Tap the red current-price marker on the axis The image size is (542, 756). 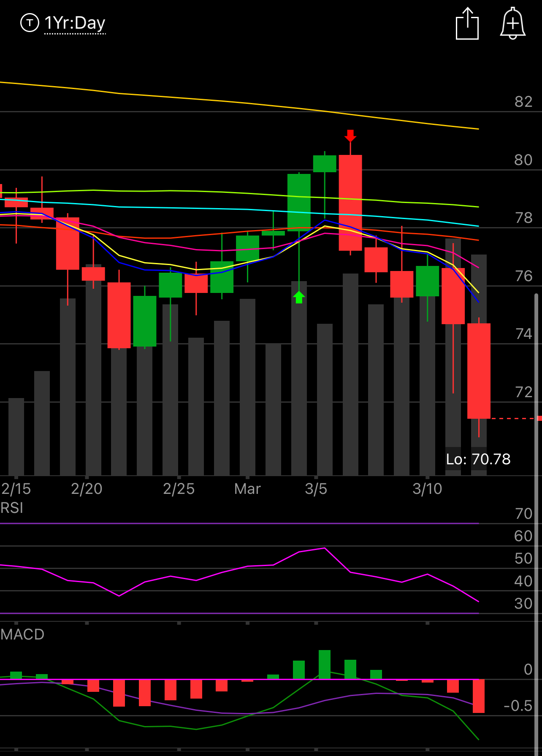pos(539,418)
